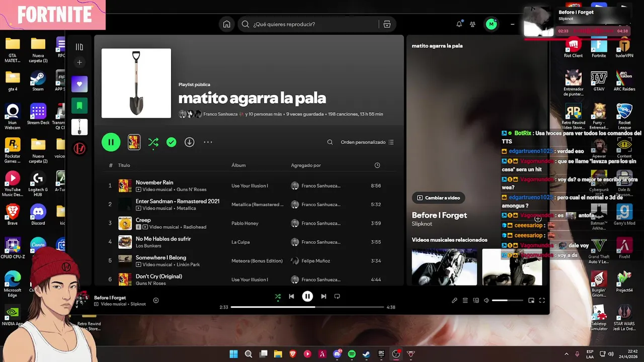Select shovel playlist in sidebar
Viewport: 644px width, 362px height.
[79, 127]
